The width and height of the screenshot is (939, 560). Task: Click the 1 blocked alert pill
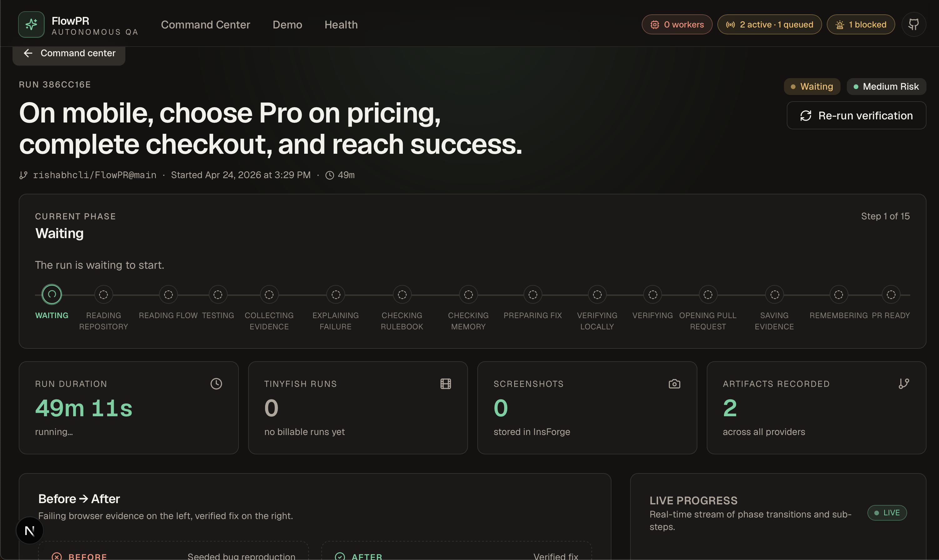pos(861,24)
